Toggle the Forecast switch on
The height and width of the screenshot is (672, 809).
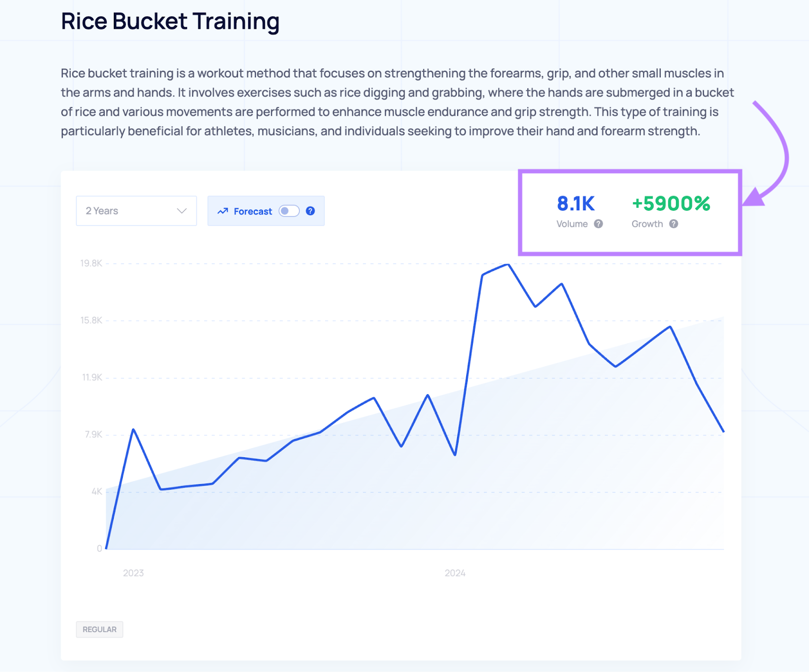pyautogui.click(x=289, y=211)
